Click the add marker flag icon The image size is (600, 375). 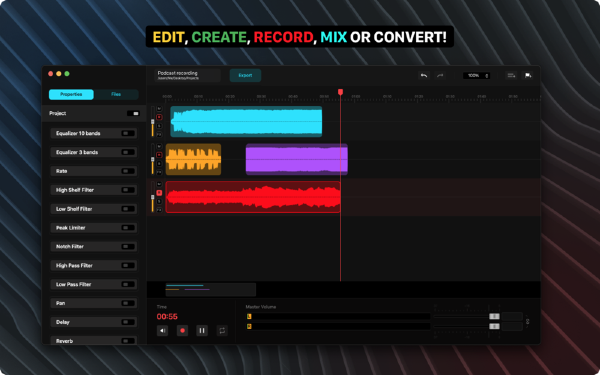tap(528, 75)
